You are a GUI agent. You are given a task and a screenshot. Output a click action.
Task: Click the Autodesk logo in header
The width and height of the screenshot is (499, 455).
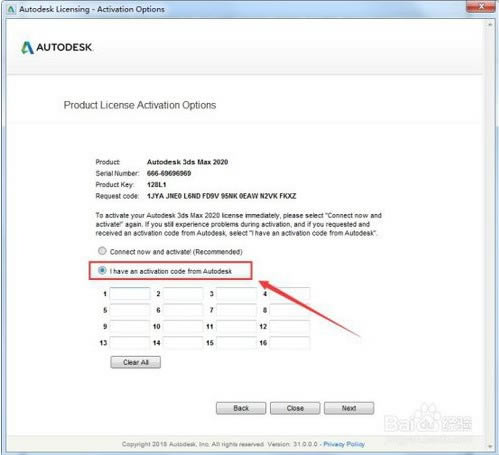(x=57, y=47)
